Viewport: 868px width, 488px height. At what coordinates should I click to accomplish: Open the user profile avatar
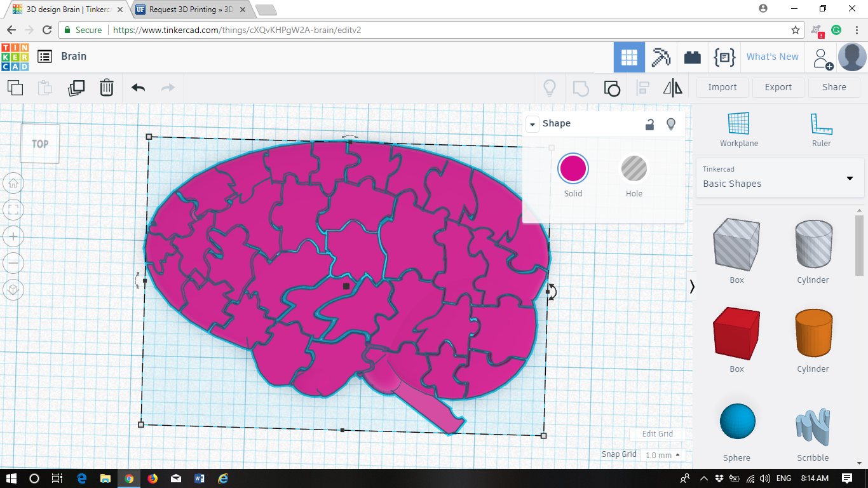coord(852,57)
